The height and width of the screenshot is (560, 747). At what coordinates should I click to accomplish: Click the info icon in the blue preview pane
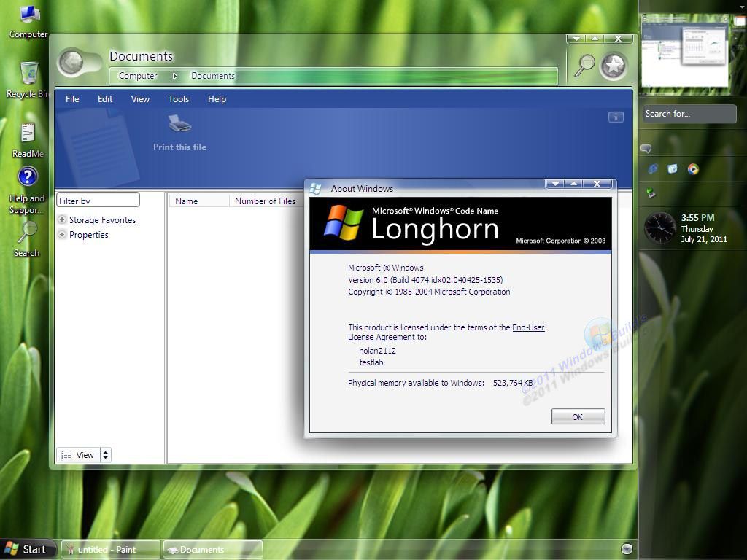point(616,117)
